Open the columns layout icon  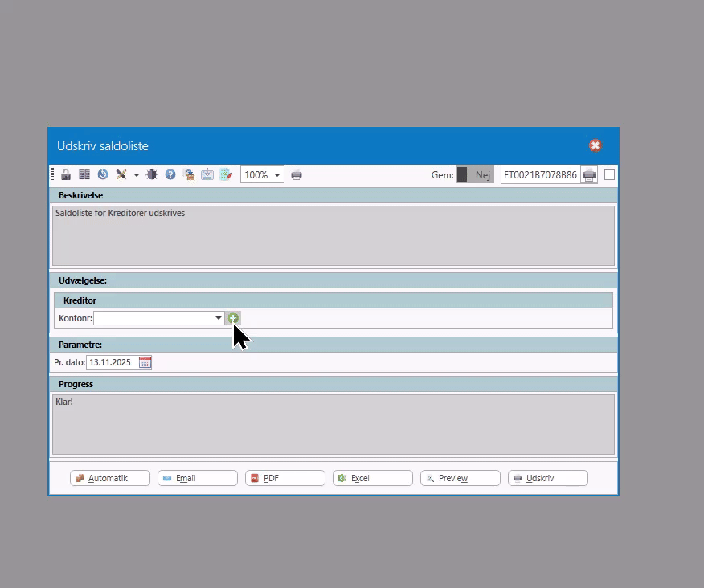pos(84,174)
